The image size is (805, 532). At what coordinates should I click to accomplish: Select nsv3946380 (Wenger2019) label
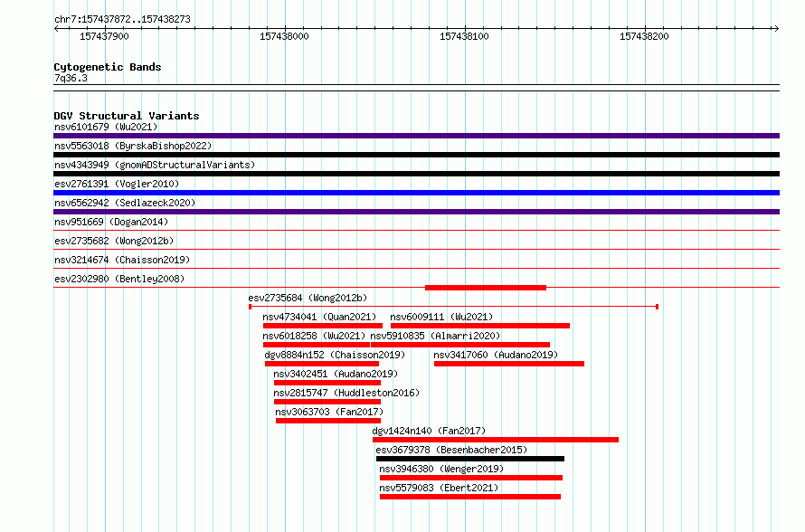pos(441,469)
